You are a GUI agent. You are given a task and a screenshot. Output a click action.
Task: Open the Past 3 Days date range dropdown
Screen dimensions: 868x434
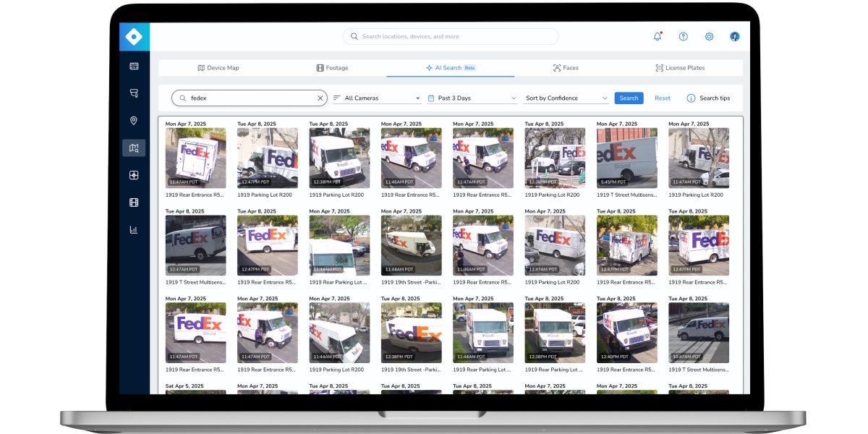pos(472,98)
